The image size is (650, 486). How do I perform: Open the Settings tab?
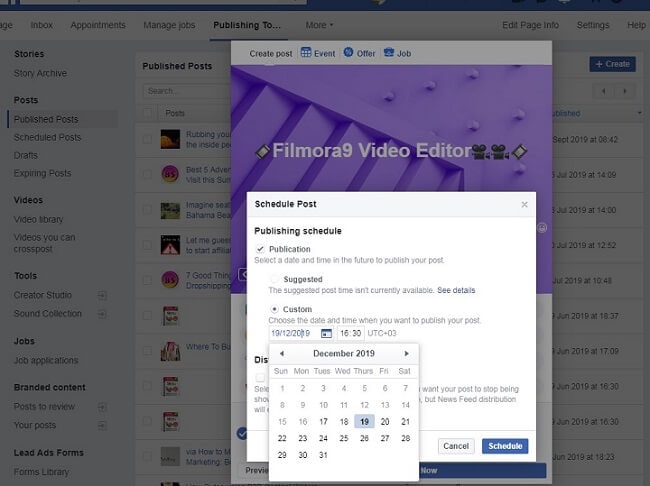(593, 25)
